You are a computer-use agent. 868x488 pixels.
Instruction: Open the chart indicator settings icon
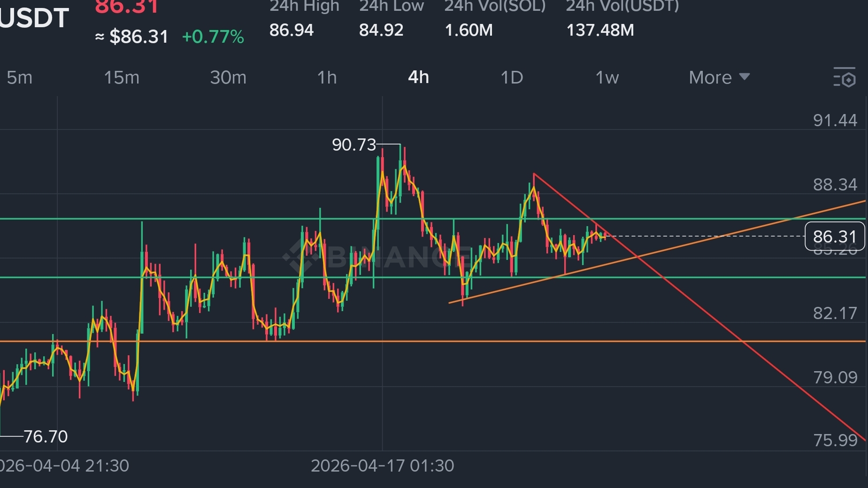pyautogui.click(x=845, y=77)
